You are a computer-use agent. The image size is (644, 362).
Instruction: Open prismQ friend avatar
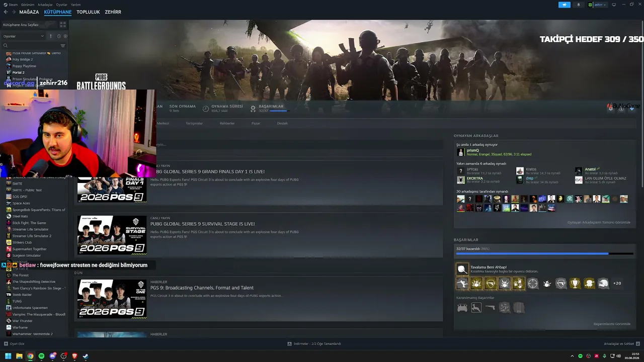tap(460, 152)
